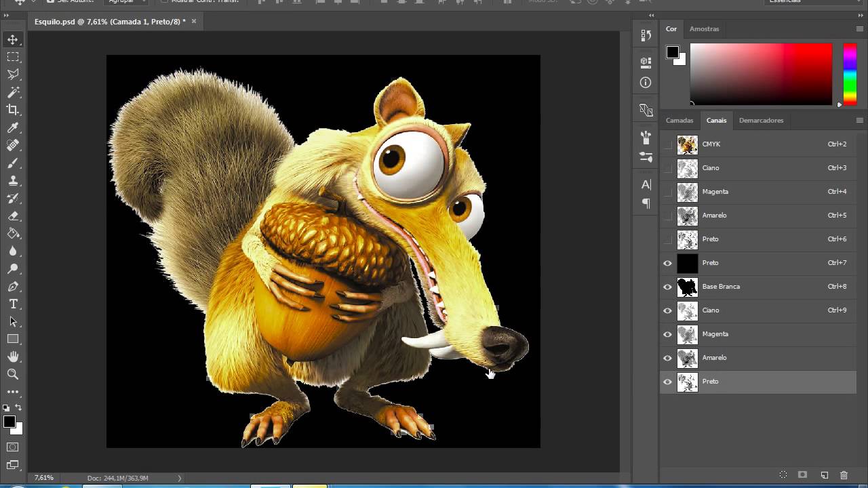Viewport: 868px width, 488px height.
Task: Select the Eyedropper tool
Action: (x=13, y=127)
